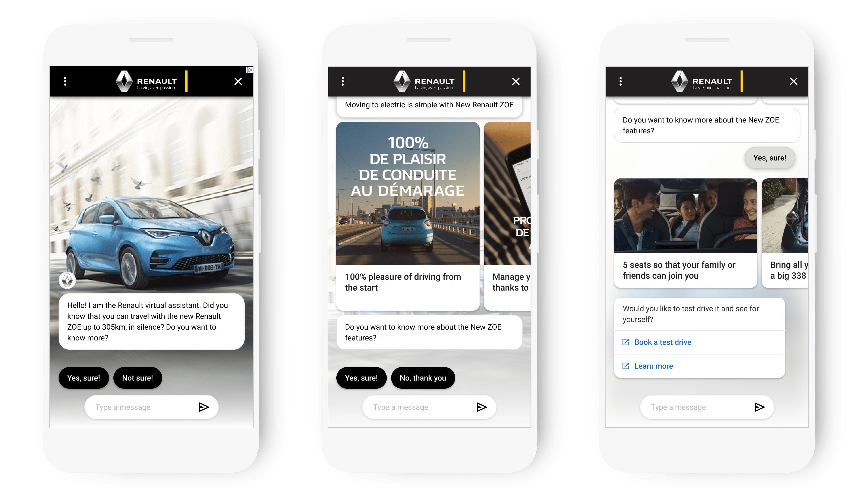Viewport: 868px width, 502px height.
Task: Click 'Learn more' link on right phone
Action: pyautogui.click(x=653, y=366)
